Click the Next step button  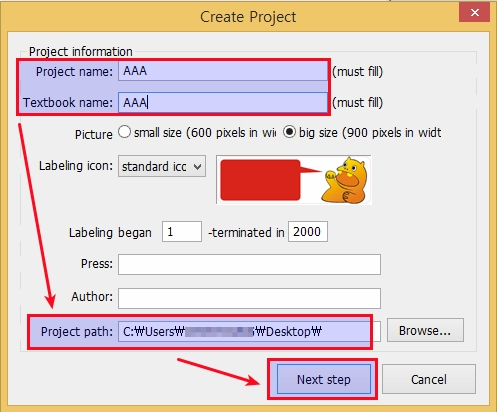point(324,379)
